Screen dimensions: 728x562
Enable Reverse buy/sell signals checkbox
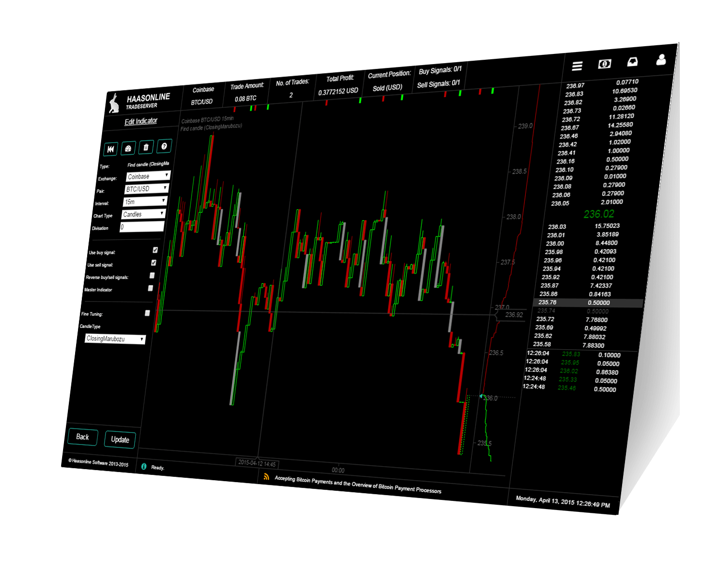pyautogui.click(x=152, y=275)
